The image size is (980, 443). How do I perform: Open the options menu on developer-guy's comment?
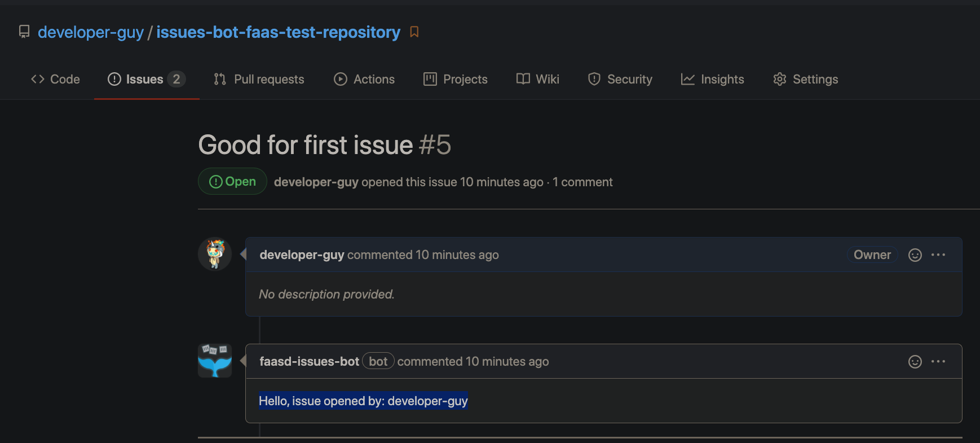click(x=938, y=255)
